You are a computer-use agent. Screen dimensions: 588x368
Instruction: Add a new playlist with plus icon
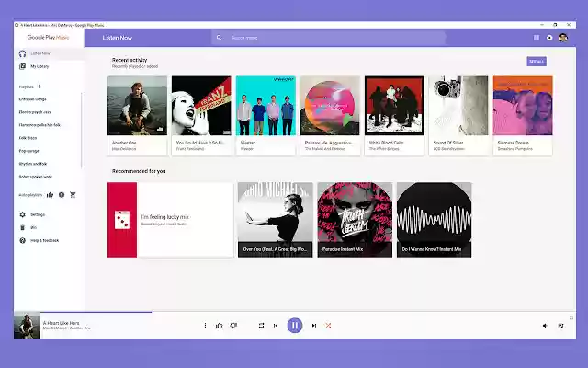(39, 86)
